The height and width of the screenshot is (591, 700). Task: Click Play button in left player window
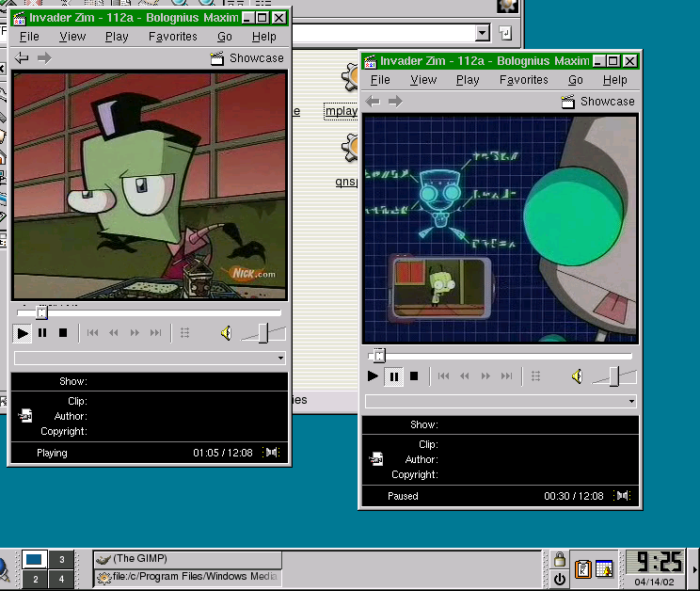pos(22,333)
